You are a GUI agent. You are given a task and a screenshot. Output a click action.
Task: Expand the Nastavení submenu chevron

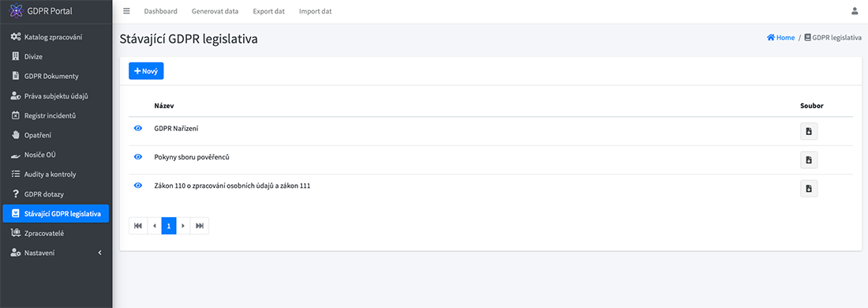tap(99, 253)
